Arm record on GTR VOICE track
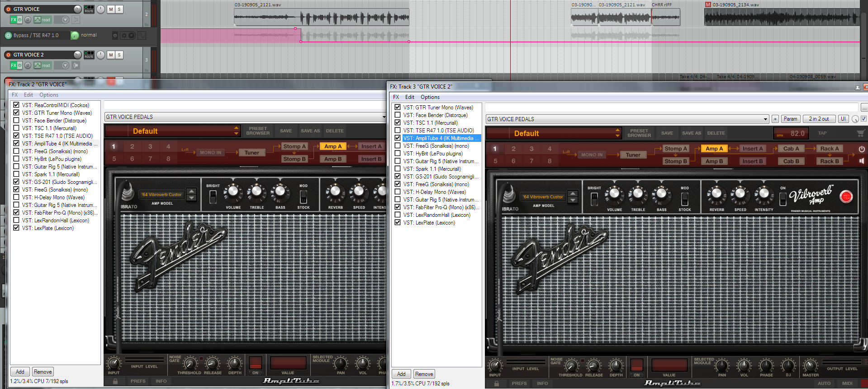 [8, 9]
